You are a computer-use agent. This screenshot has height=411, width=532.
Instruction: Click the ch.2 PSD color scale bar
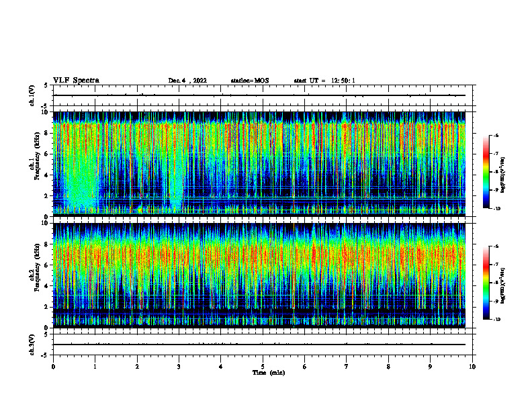point(486,283)
